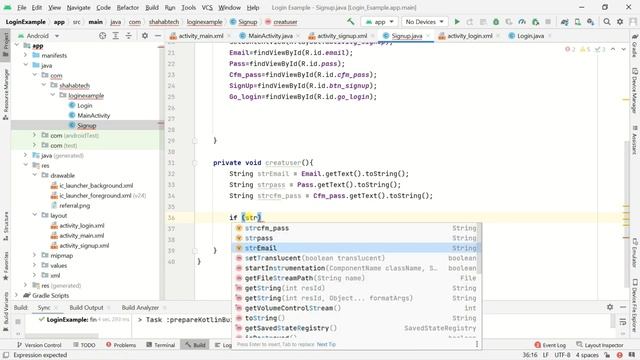Open the VCS menu
640x360 pixels.
coord(207,7)
